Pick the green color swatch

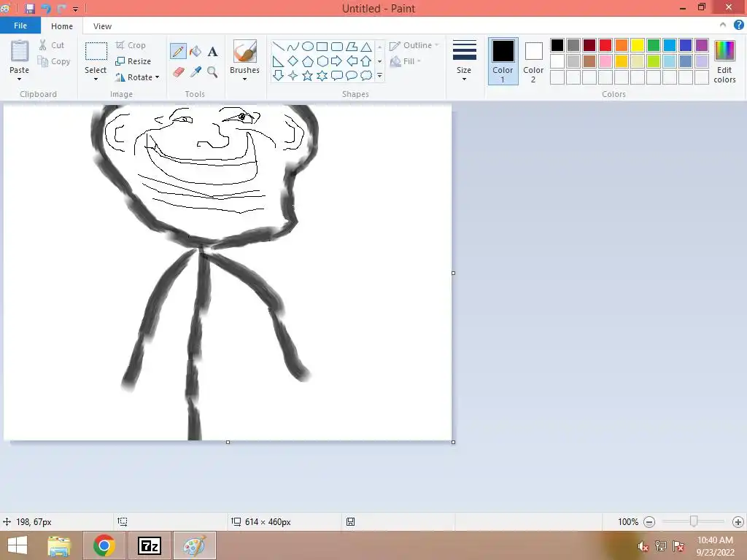654,45
